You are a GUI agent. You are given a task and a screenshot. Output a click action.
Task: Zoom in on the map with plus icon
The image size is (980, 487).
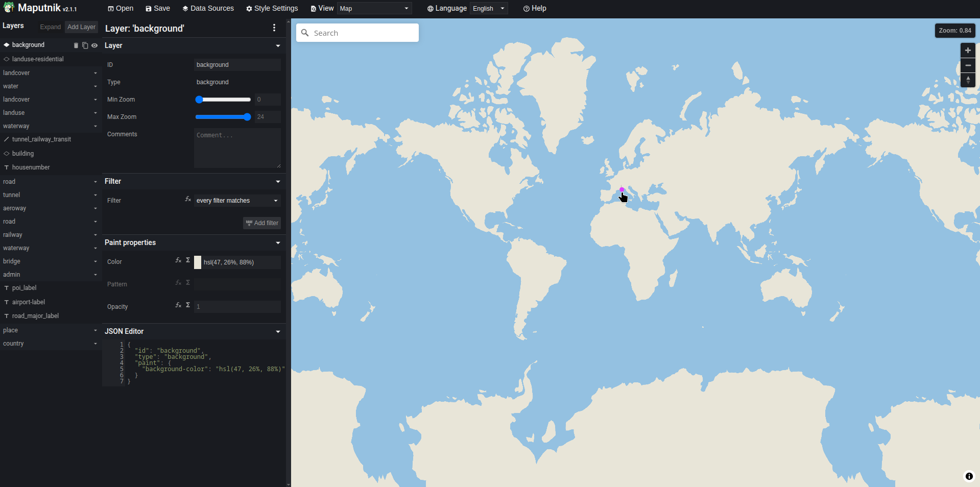pos(968,51)
